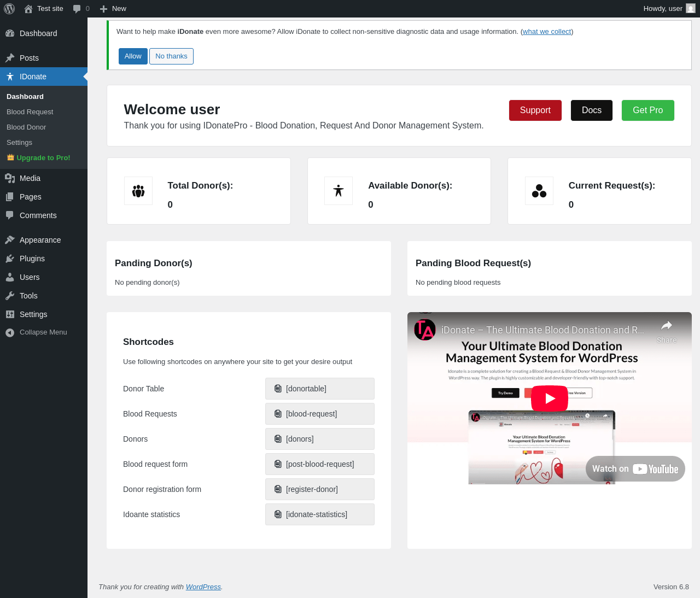Select the [donortable] shortcode text
Image resolution: width=700 pixels, height=598 pixels.
[x=306, y=389]
